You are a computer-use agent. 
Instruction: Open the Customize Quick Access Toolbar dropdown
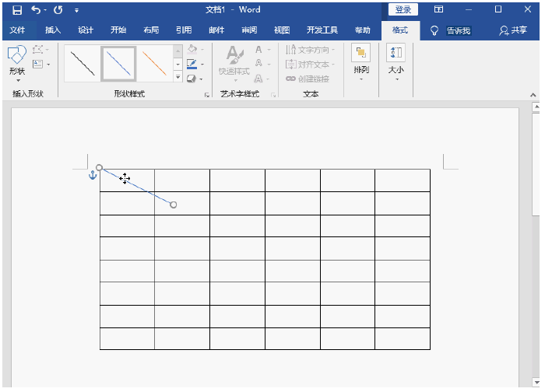click(76, 11)
